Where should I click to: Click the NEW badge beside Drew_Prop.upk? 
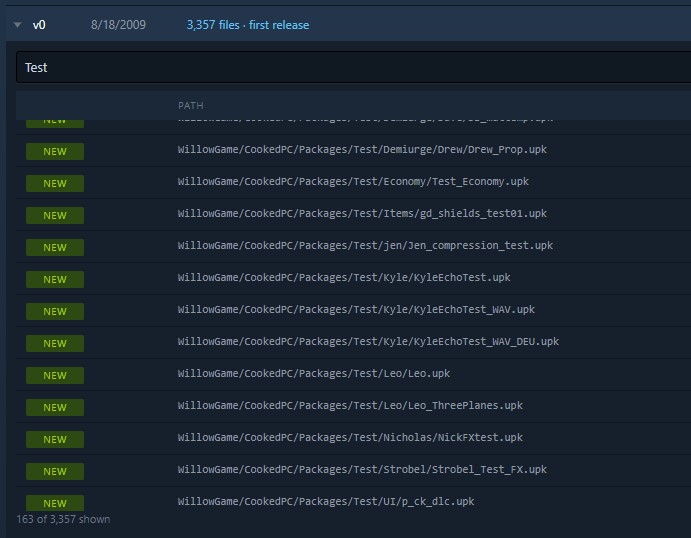55,152
